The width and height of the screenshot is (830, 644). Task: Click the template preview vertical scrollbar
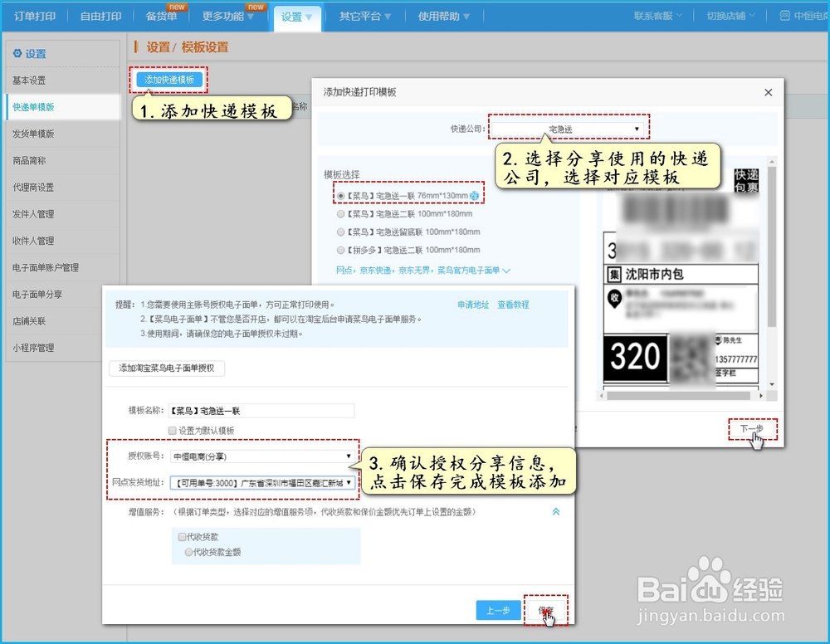click(x=772, y=246)
